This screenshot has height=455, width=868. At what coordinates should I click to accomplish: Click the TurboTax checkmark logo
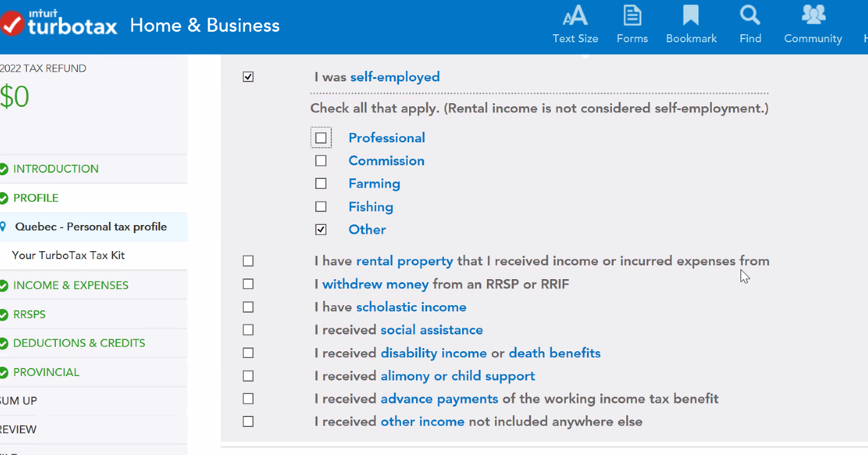[x=12, y=25]
